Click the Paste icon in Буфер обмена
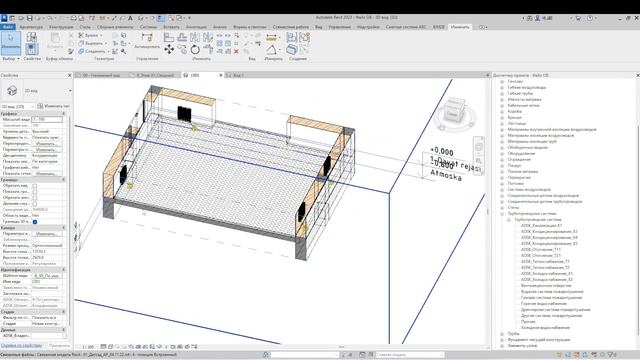Viewport: 640px width, 360px height. click(x=55, y=42)
